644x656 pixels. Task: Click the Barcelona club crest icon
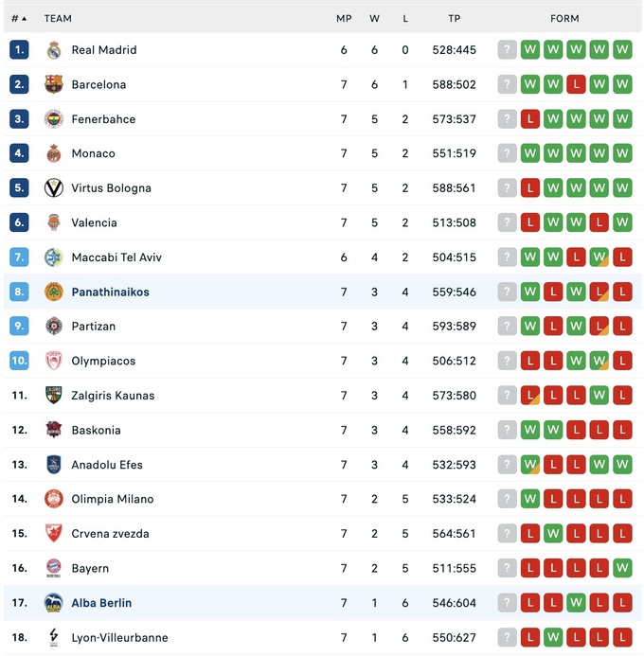(54, 84)
